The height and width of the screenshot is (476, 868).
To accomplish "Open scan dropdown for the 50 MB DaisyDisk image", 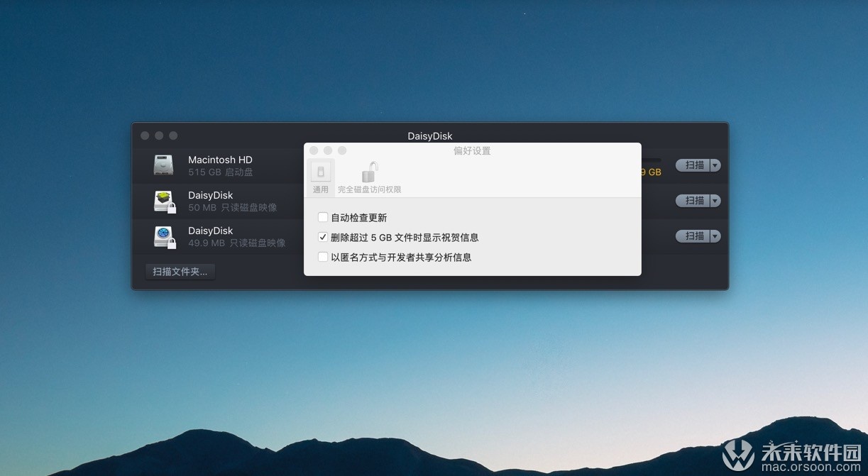I will (715, 201).
